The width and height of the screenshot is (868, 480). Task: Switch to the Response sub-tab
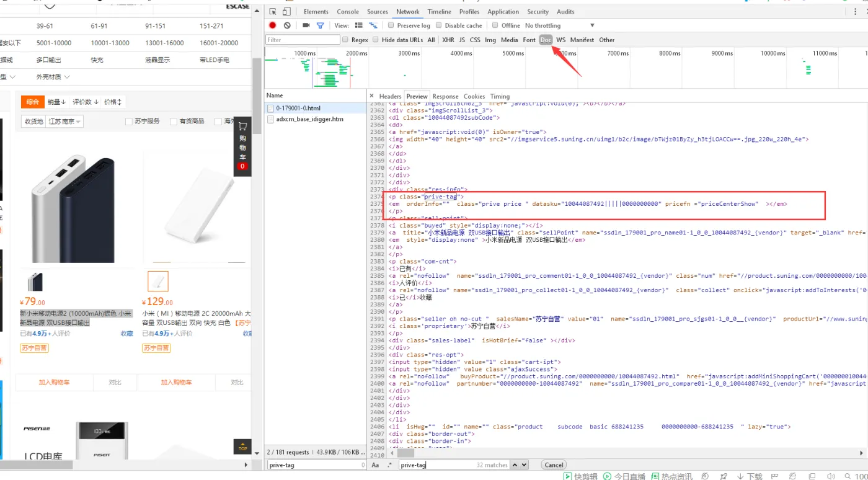[x=446, y=96]
